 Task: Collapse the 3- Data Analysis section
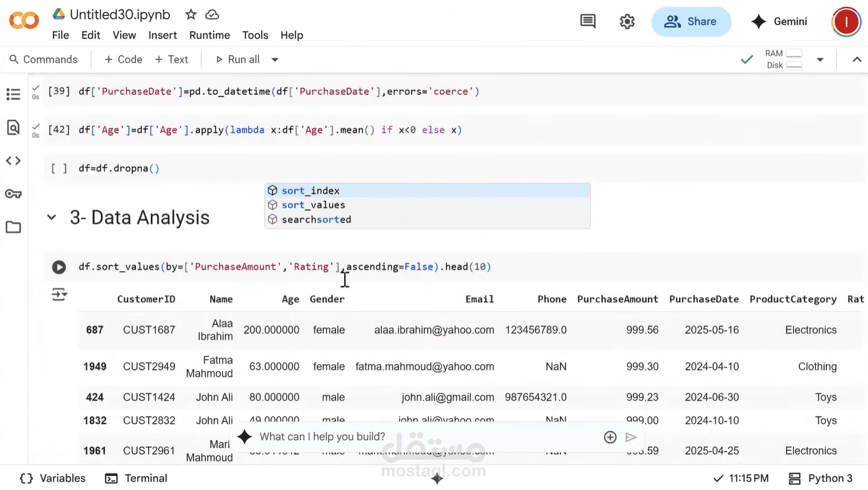[x=52, y=218]
